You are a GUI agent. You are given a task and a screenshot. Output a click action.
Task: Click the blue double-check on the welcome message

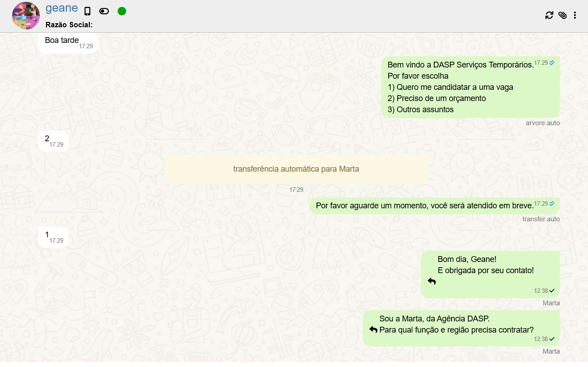point(552,63)
